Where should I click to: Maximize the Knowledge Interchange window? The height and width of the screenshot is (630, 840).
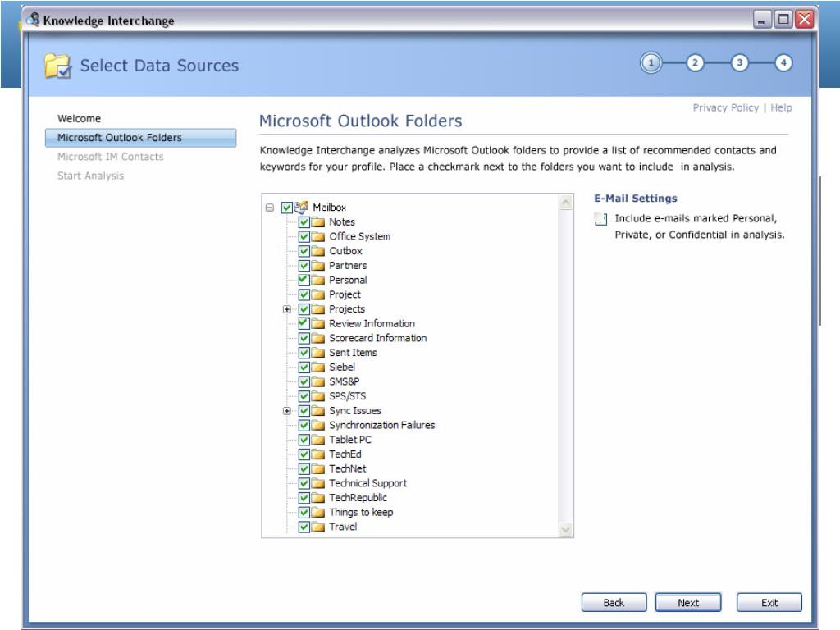(783, 20)
